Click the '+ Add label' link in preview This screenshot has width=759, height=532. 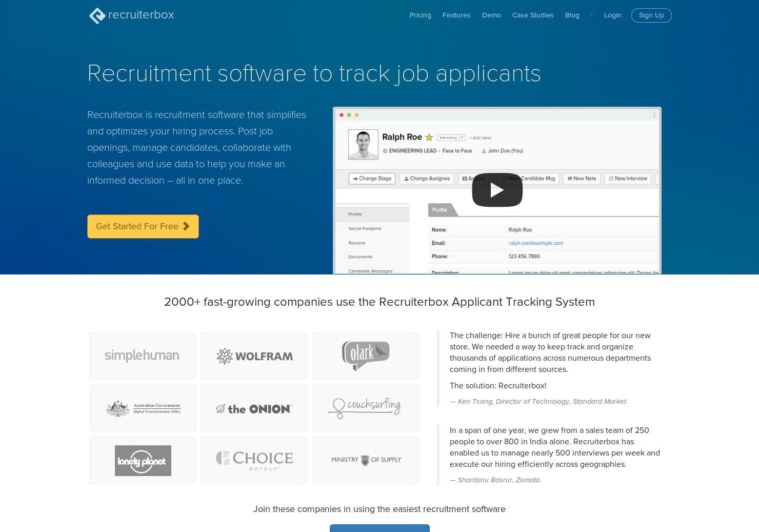[480, 138]
